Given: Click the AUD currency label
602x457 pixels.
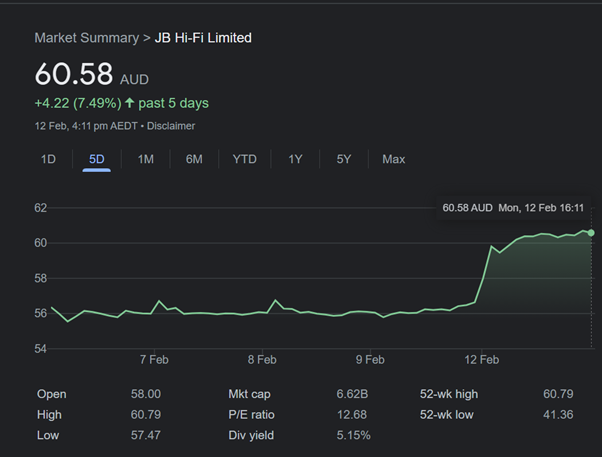Looking at the screenshot, I should 134,79.
